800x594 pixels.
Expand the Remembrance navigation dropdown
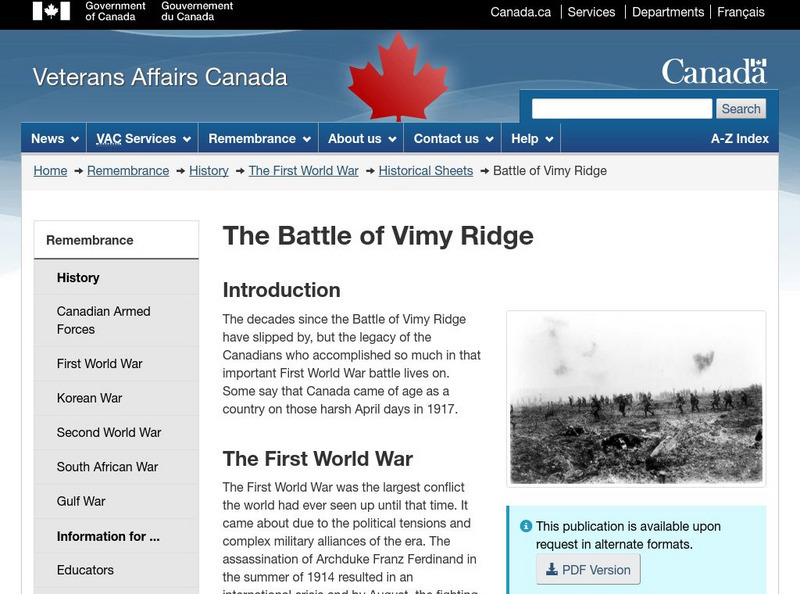pos(258,138)
